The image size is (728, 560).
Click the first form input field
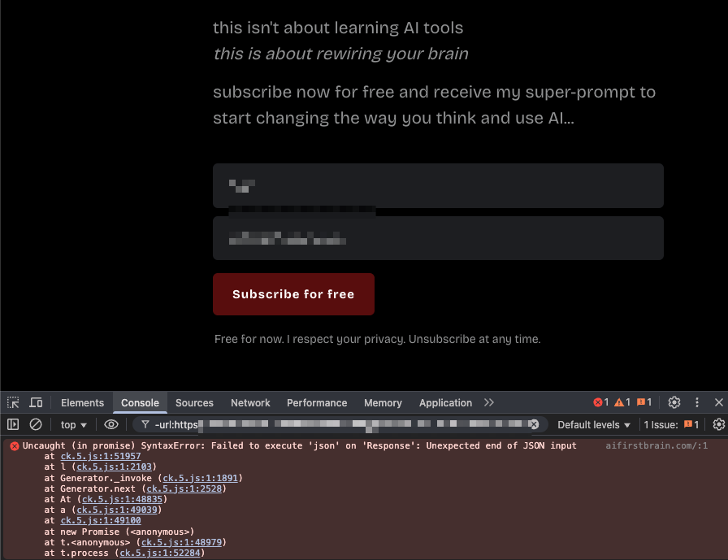click(438, 186)
